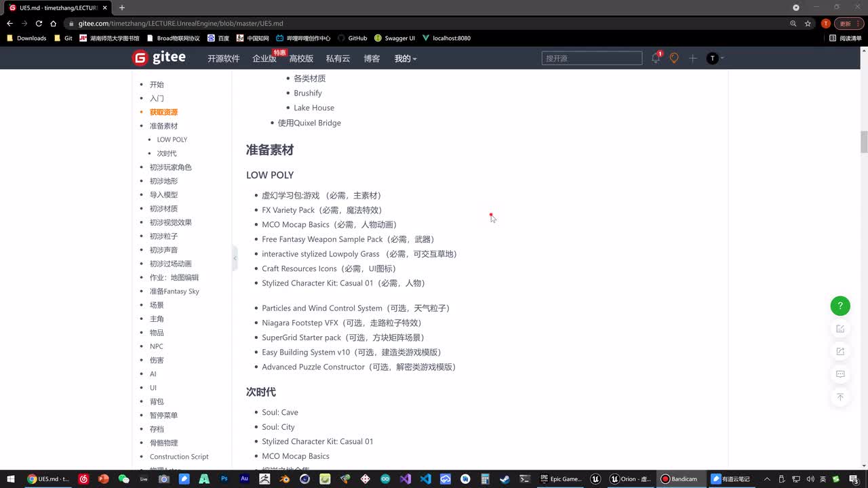Viewport: 868px width, 488px height.
Task: Open the localhost:8080 bookmark
Action: (446, 38)
